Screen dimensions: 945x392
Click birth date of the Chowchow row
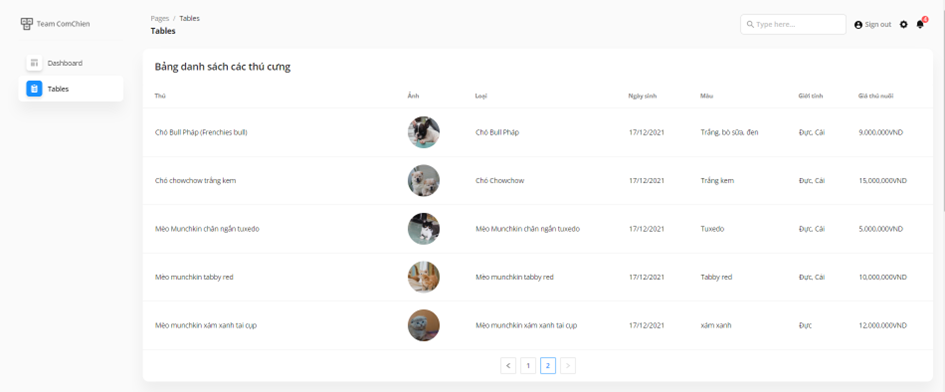[646, 180]
